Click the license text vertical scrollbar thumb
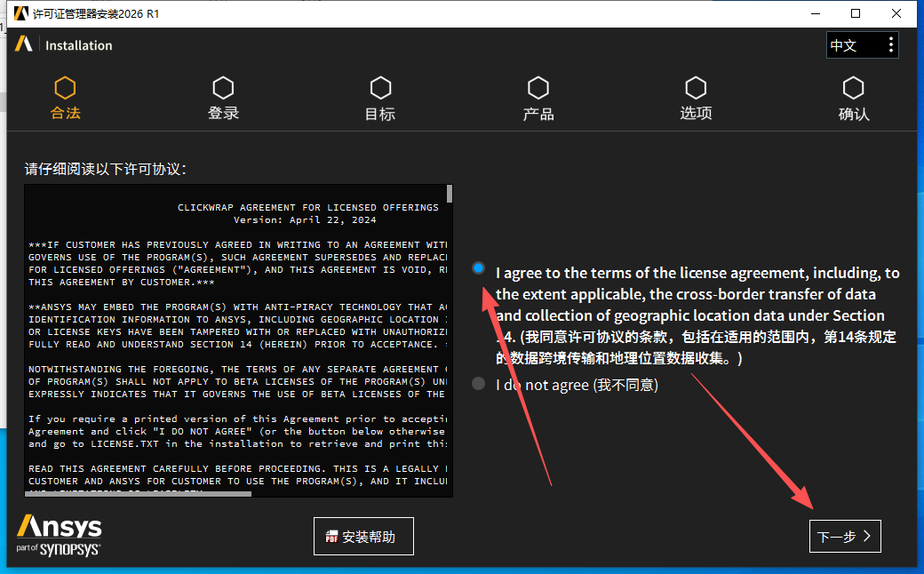The width and height of the screenshot is (924, 574). (450, 194)
